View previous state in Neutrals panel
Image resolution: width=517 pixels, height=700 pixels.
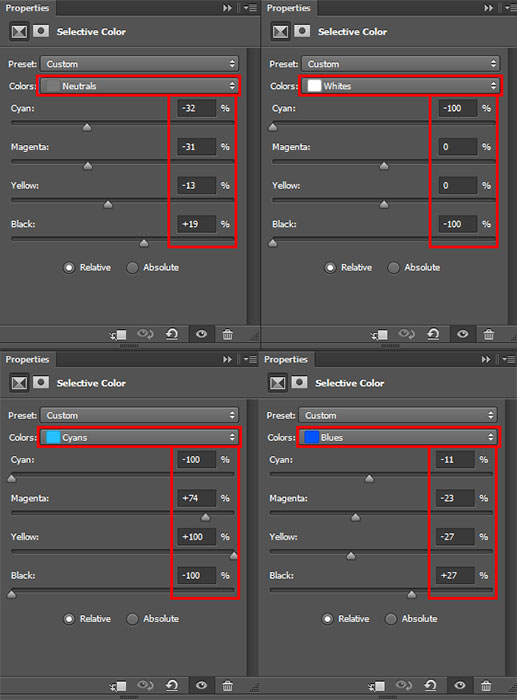point(145,334)
